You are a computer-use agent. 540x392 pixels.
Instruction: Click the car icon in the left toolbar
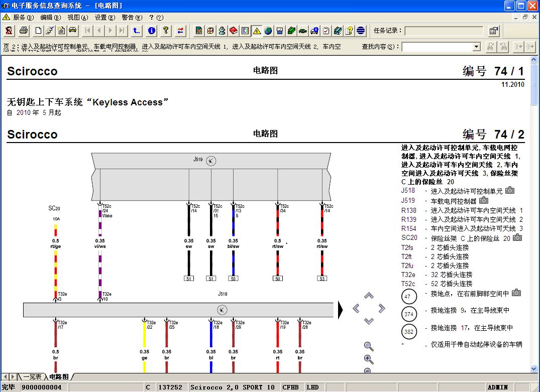coord(73,31)
